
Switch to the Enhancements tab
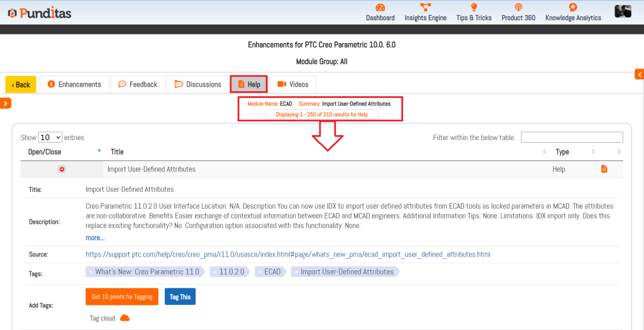point(74,84)
